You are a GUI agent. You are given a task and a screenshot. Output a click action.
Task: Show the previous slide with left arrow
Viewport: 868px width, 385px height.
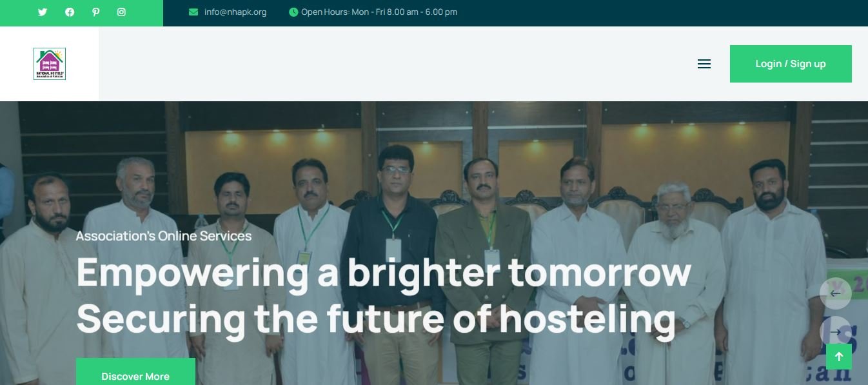click(836, 293)
